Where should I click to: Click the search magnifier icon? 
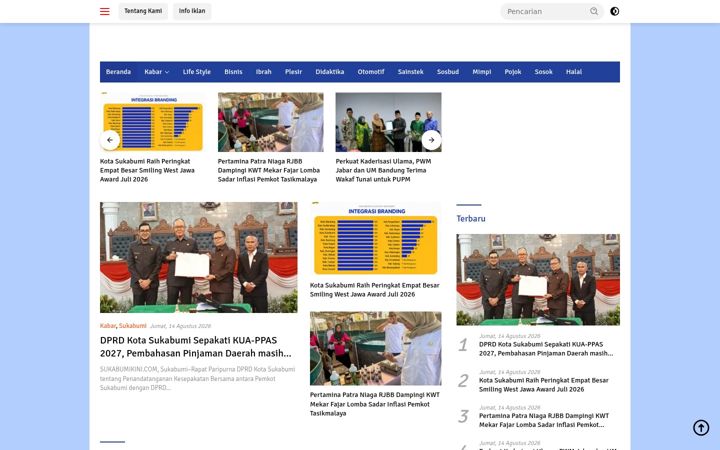click(x=594, y=11)
